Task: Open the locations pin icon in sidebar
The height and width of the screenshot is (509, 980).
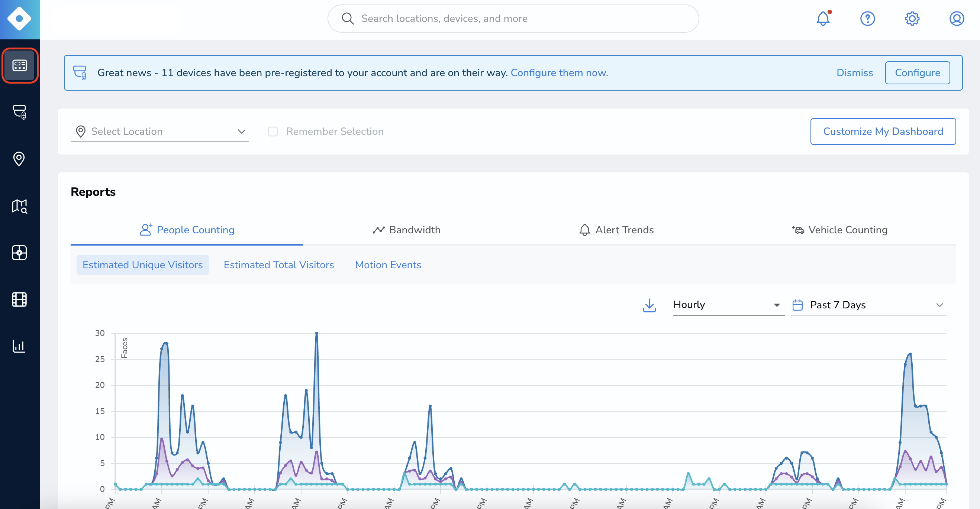Action: pyautogui.click(x=19, y=159)
